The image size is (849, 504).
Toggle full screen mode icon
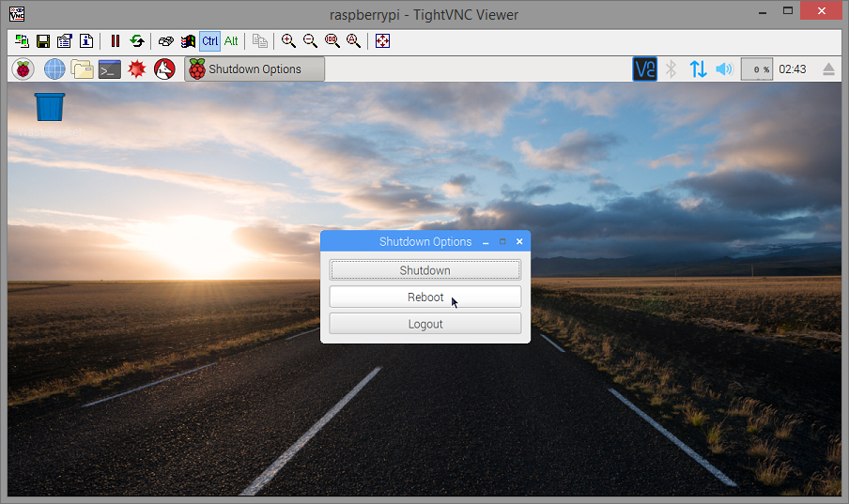coord(383,41)
